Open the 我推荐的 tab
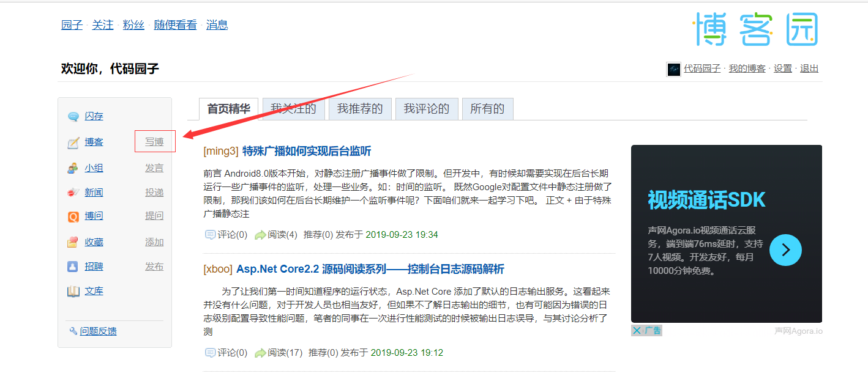868x376 pixels. click(360, 109)
